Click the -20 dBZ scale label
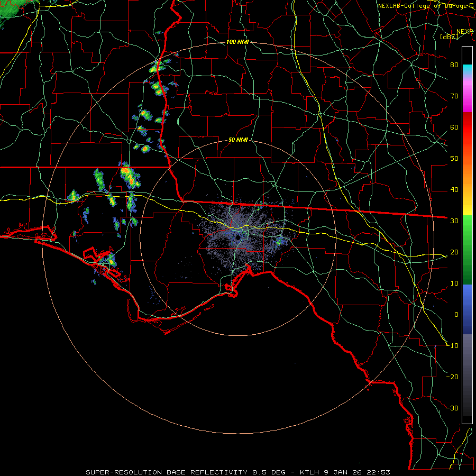 point(452,377)
